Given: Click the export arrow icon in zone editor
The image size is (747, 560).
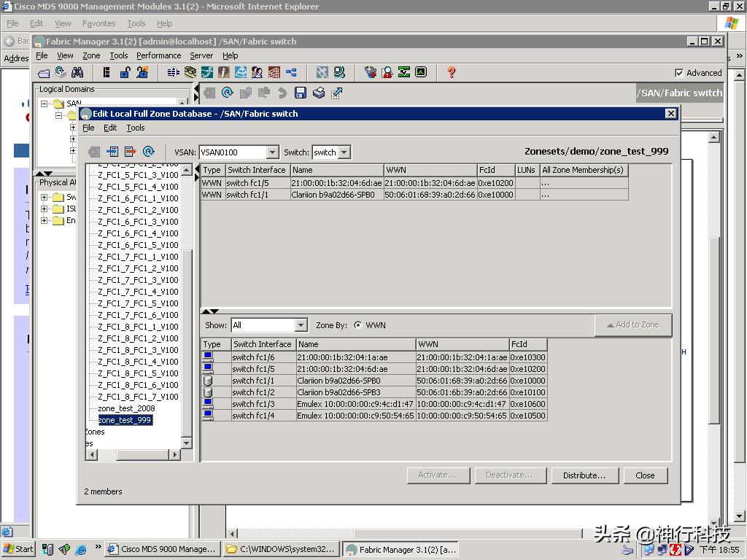Looking at the screenshot, I should click(131, 152).
